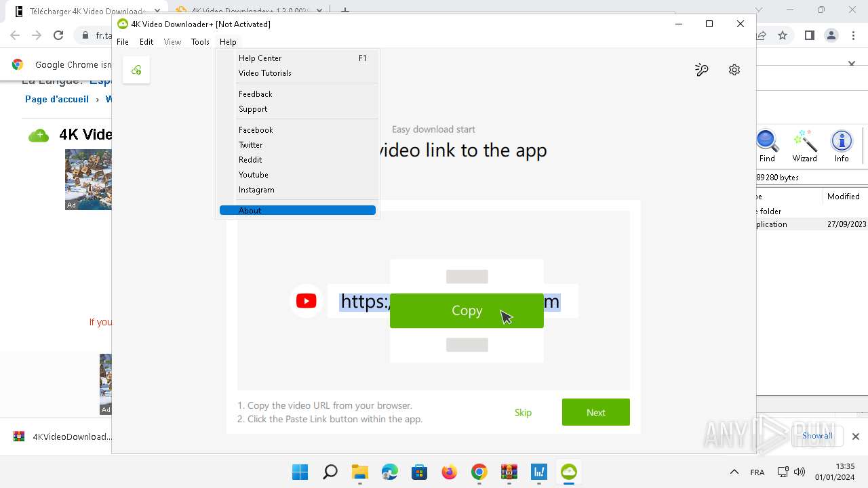Switch to Chrome in taskbar
Screen dimensions: 868x488
[x=479, y=472]
